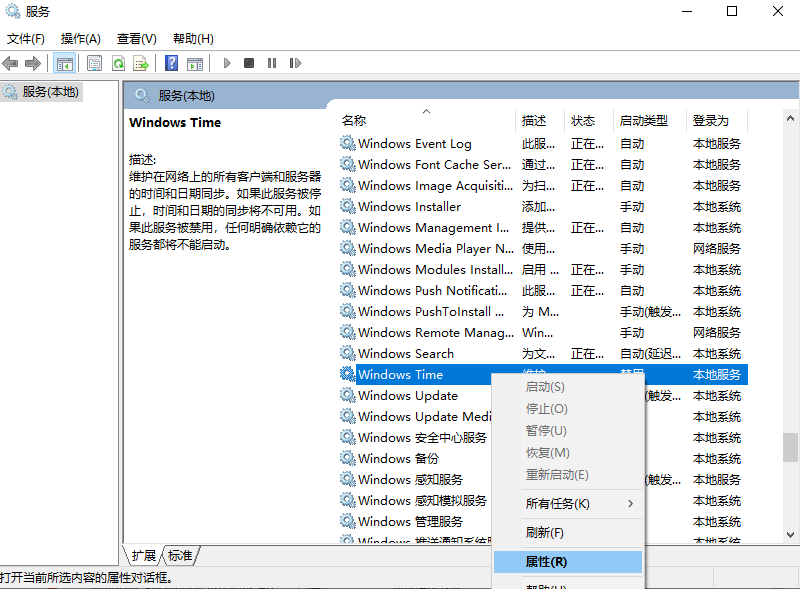Click the Back navigation arrow icon
Image resolution: width=800 pixels, height=589 pixels.
9,62
